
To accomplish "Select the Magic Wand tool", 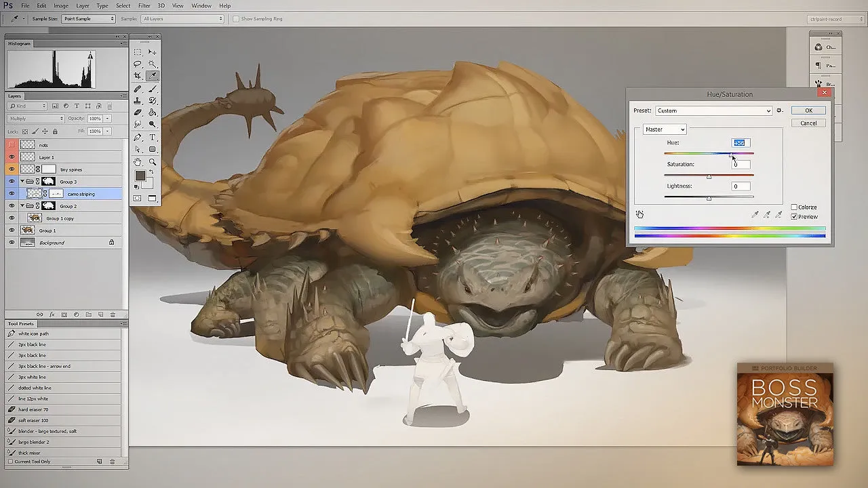I will click(x=153, y=64).
